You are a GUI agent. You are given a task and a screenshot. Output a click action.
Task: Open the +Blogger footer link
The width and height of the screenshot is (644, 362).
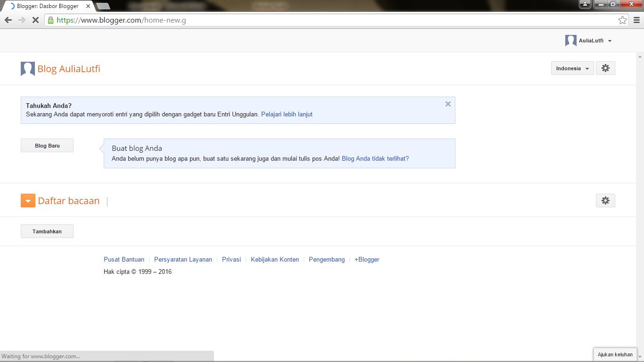367,259
